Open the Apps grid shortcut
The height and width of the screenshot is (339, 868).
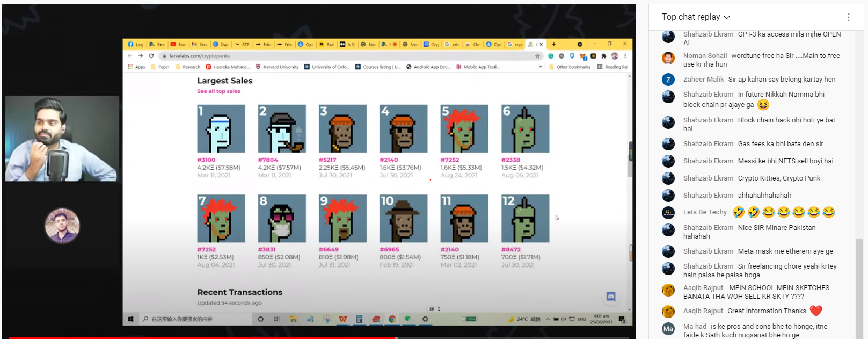point(136,67)
